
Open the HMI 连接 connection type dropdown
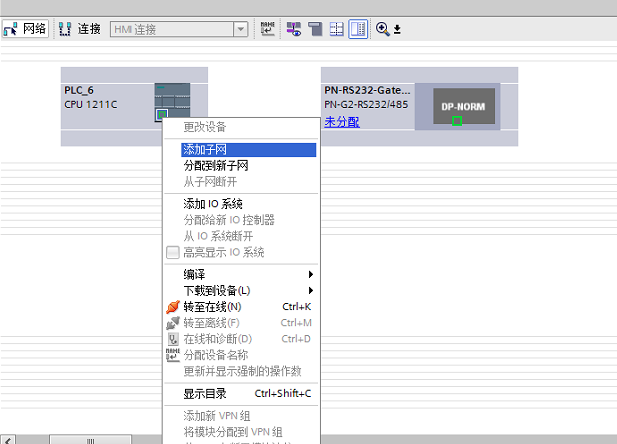click(240, 29)
